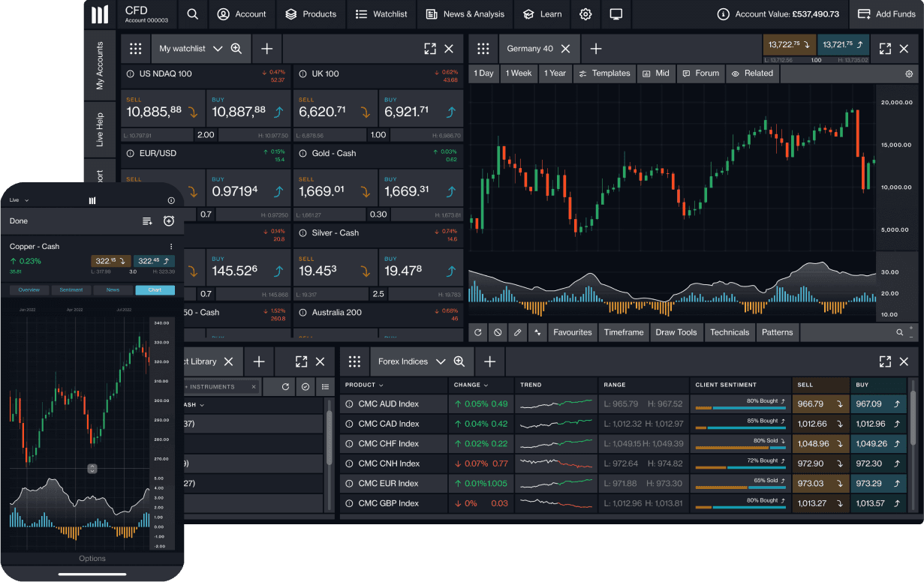Viewport: 924px width, 582px height.
Task: Toggle fullscreen on the My watchlist panel
Action: click(429, 48)
